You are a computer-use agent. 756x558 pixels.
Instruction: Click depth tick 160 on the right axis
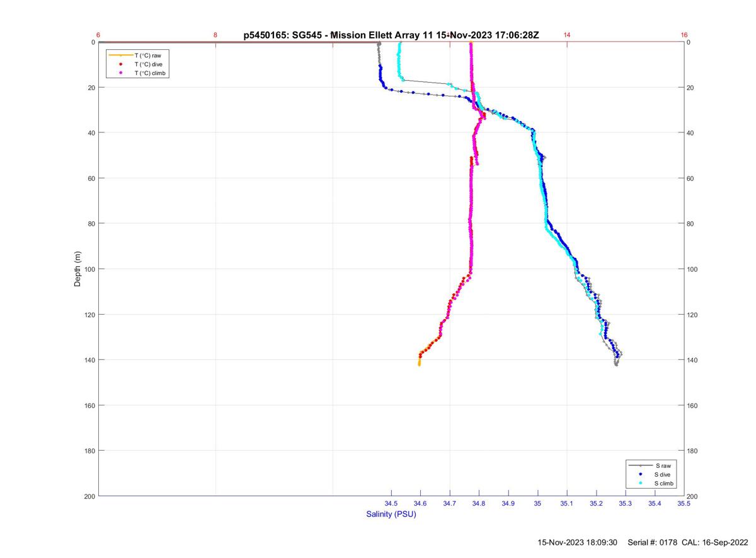tap(693, 405)
